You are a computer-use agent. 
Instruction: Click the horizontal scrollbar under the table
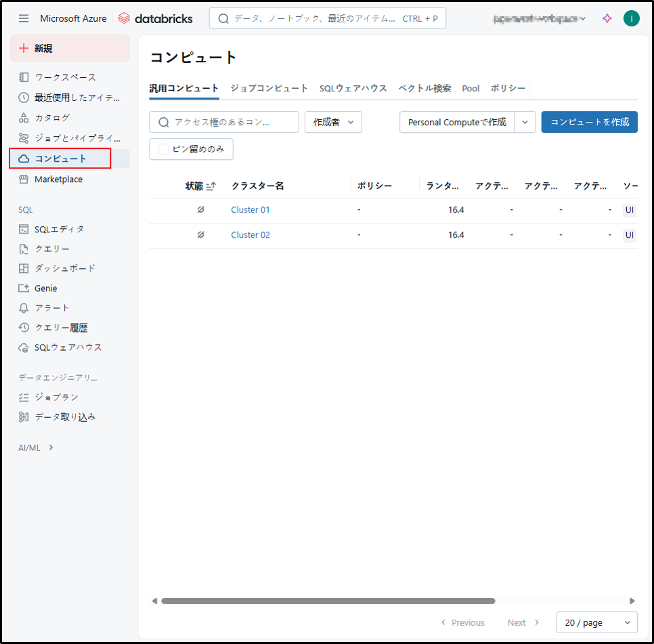point(328,601)
